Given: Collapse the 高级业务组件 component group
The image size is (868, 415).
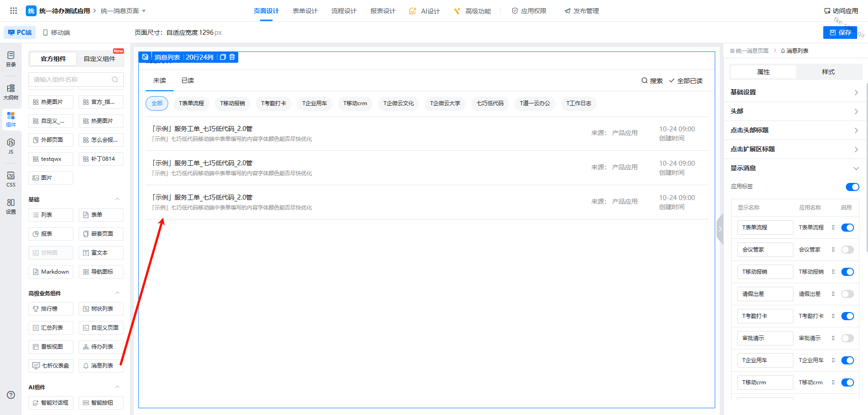Looking at the screenshot, I should tap(118, 293).
